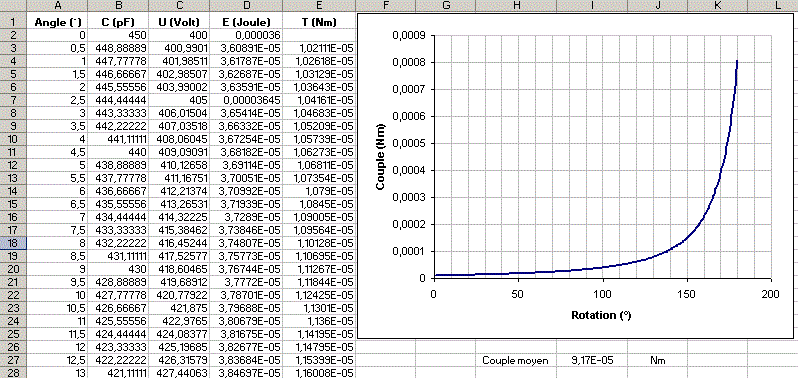Click cell containing 1,04161E-05
Screen dimensions: 798x378
[x=319, y=100]
